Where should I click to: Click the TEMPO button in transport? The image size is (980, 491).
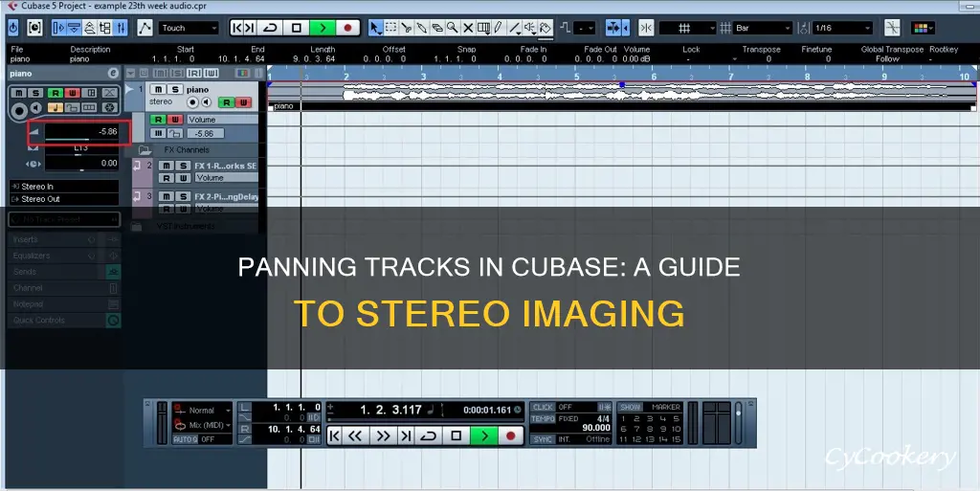[543, 418]
